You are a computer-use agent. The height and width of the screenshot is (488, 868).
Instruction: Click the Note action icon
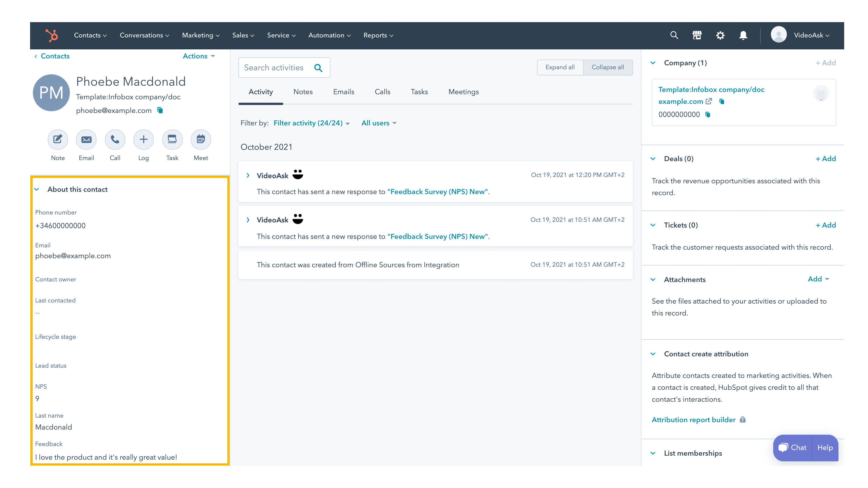click(58, 139)
